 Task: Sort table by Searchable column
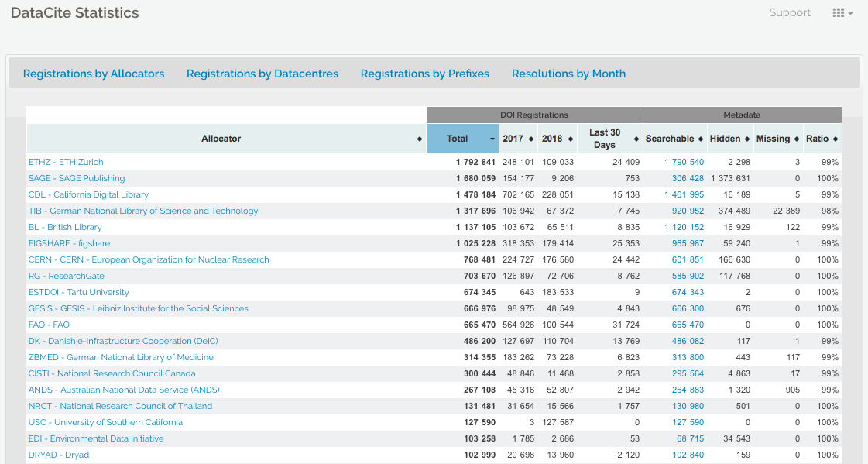point(674,139)
